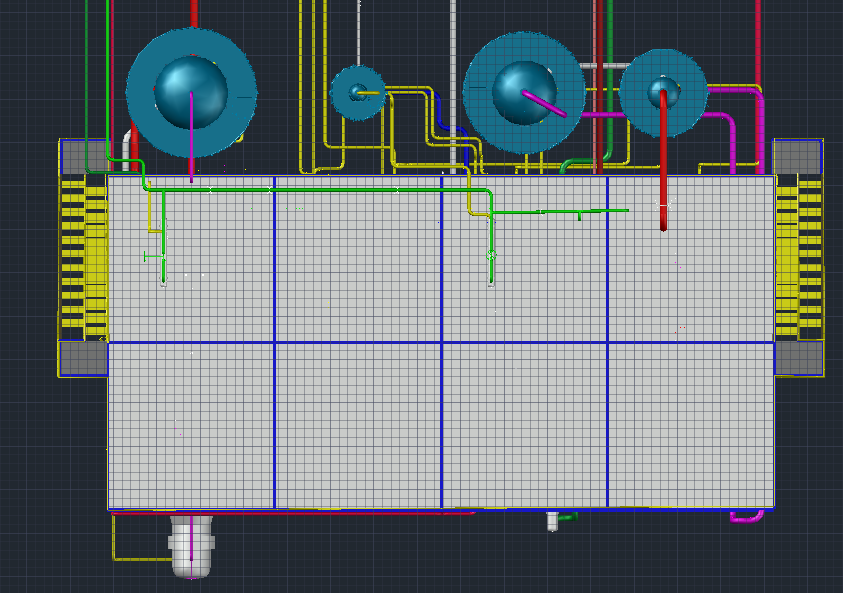Select the smallest teal sphere with yellow stub
843x593 pixels.
357,92
